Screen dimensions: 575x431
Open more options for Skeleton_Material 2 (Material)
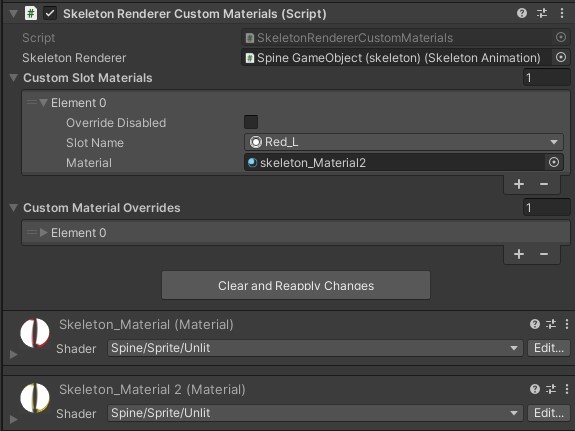click(x=567, y=389)
